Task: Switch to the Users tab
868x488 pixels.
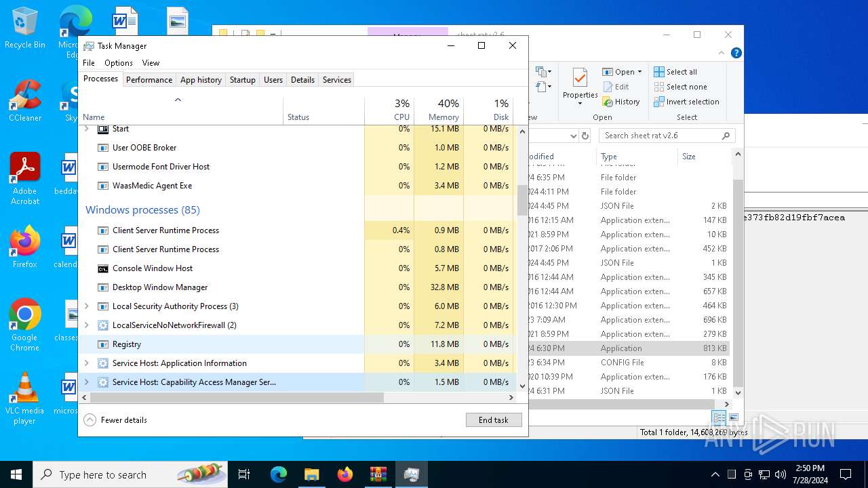Action: pos(273,80)
